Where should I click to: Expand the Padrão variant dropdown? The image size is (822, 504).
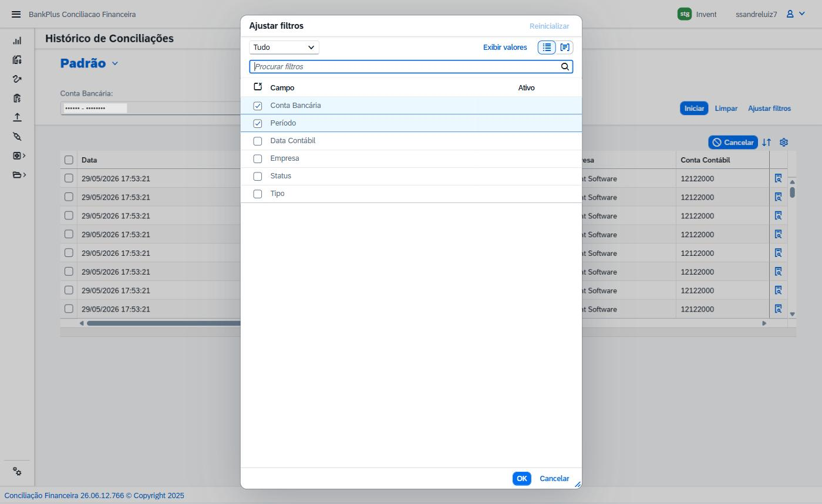click(x=115, y=63)
